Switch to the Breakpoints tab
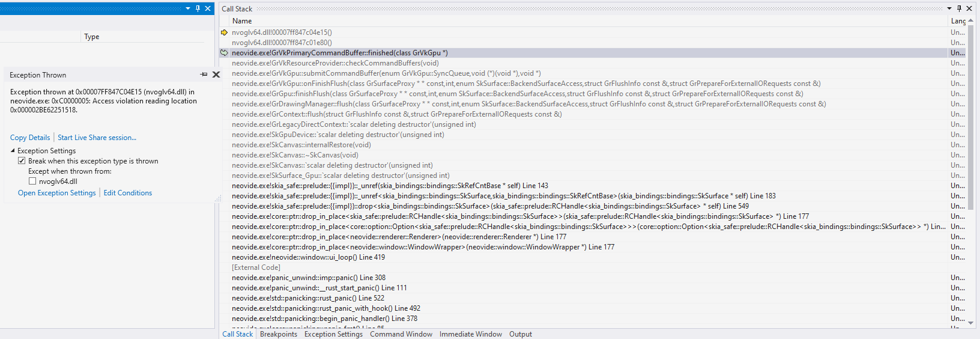This screenshot has height=339, width=980. click(279, 334)
